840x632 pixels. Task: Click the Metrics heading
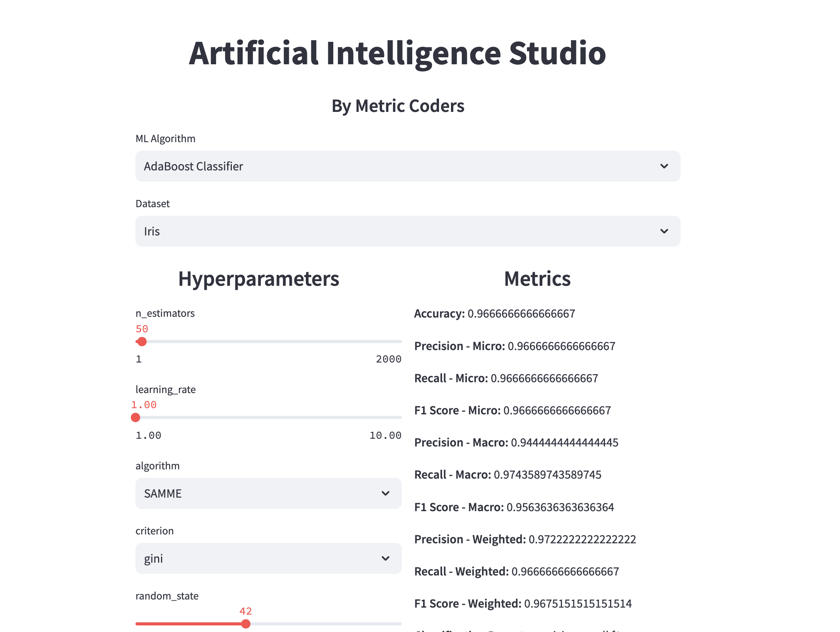pos(537,279)
